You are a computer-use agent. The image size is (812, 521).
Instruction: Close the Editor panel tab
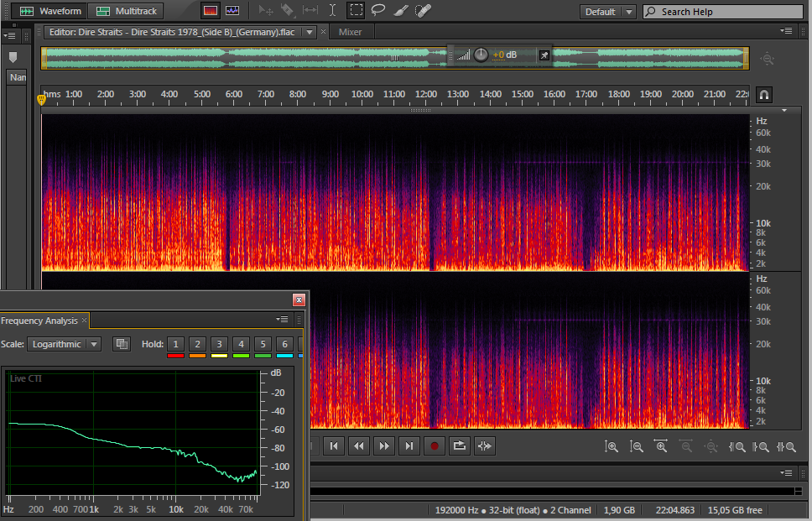(323, 32)
